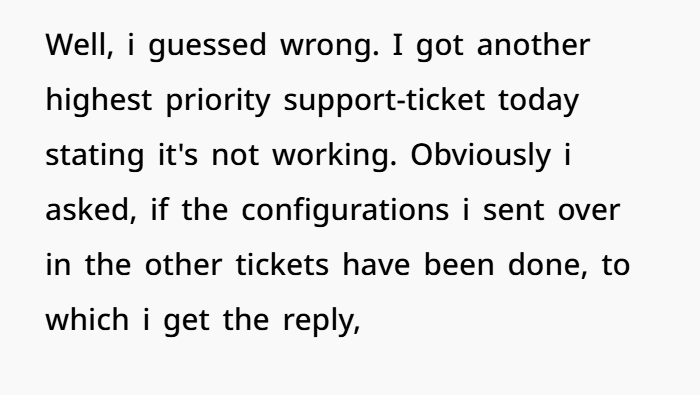Click on the word "another"
Image resolution: width=700 pixels, height=395 pixels.
(x=533, y=45)
